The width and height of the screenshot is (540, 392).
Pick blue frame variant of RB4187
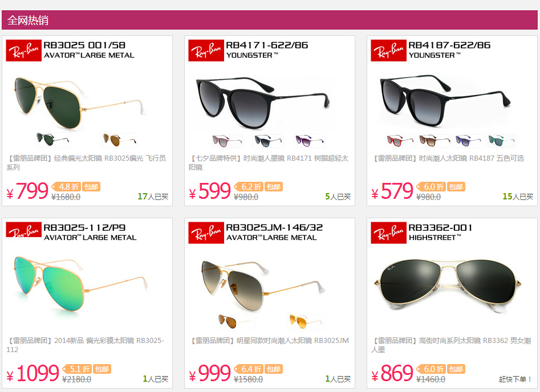[468, 140]
